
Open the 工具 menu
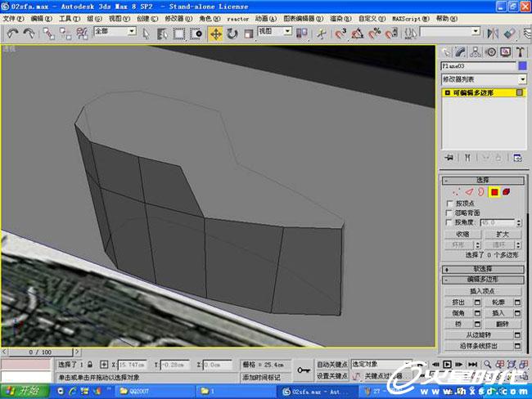[70, 19]
